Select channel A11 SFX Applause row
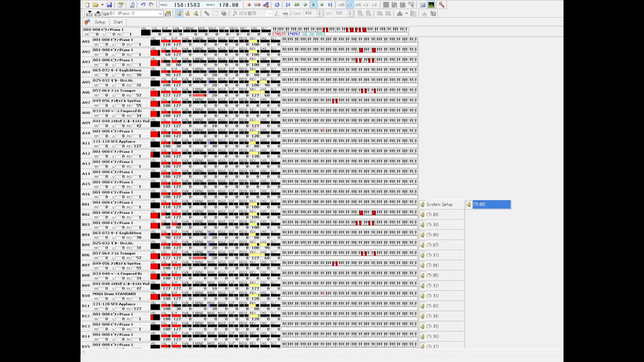Image resolution: width=644 pixels, height=362 pixels. pyautogui.click(x=250, y=143)
